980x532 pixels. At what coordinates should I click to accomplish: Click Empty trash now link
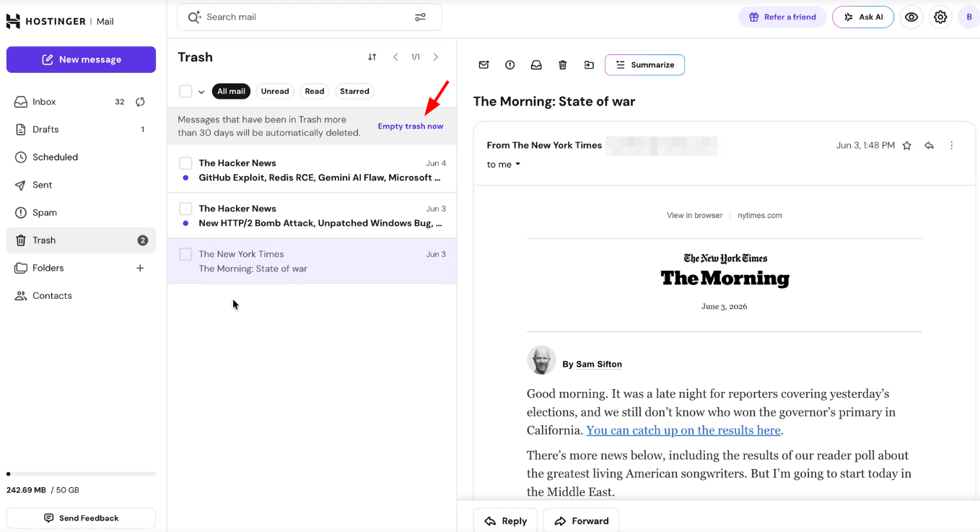pyautogui.click(x=411, y=126)
